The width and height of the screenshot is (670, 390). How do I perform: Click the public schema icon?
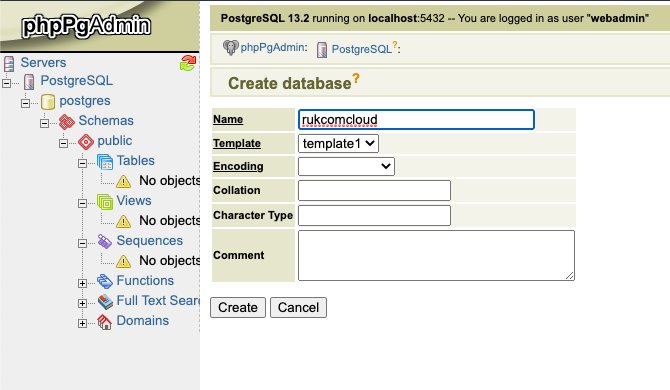86,141
